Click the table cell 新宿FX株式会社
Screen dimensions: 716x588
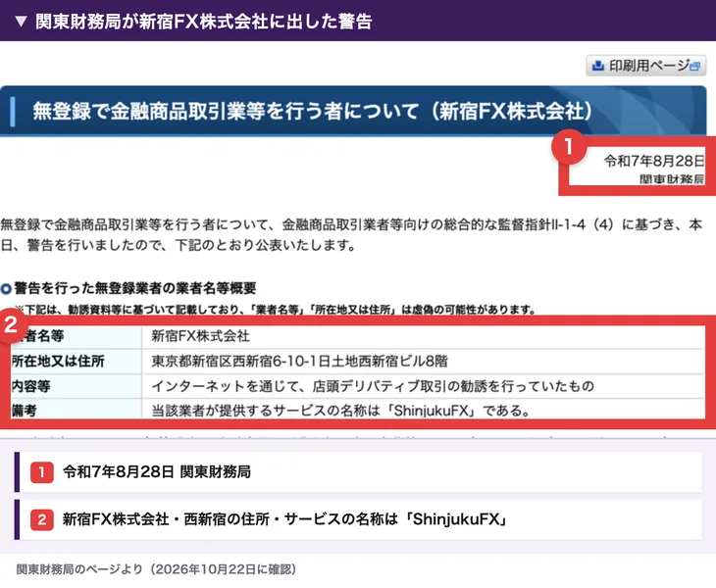tap(424, 336)
